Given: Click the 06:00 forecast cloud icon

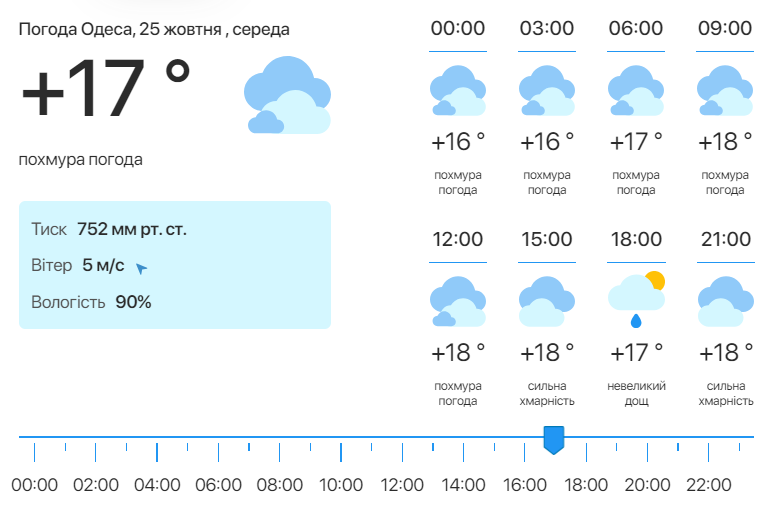Looking at the screenshot, I should pyautogui.click(x=636, y=91).
